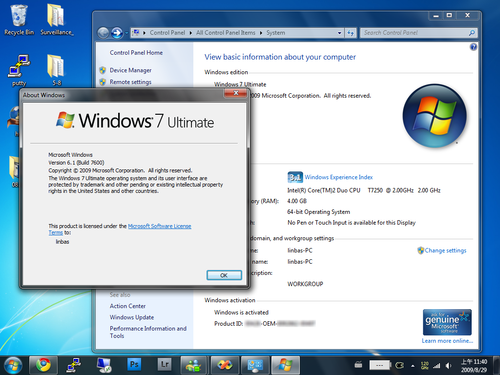500x375 pixels.
Task: Show hidden tray icons arrow
Action: coord(413,366)
